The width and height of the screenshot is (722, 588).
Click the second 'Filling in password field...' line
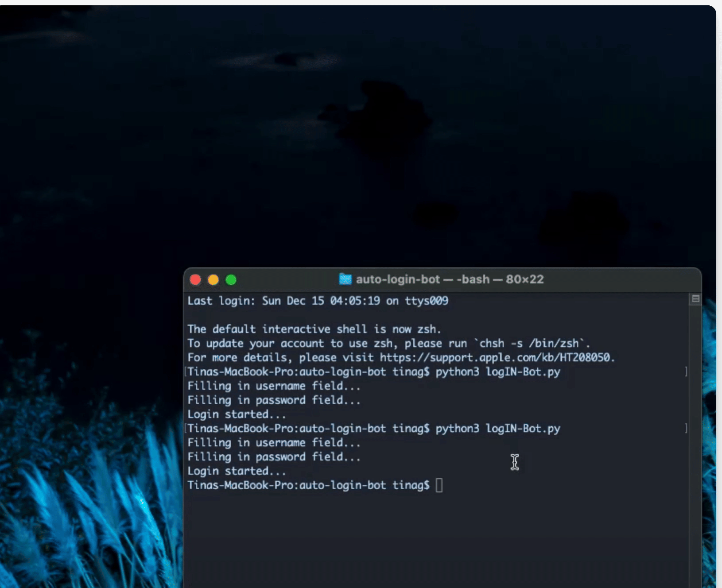click(274, 457)
